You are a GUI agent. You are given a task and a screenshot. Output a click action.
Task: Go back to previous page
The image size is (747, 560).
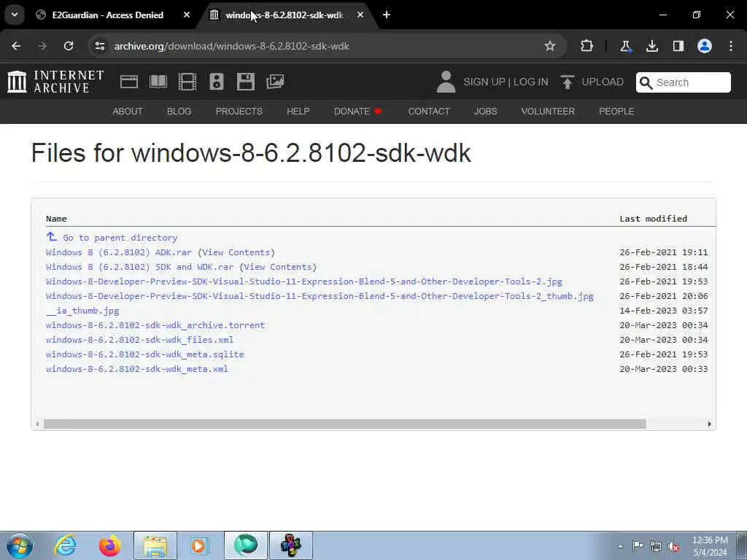pyautogui.click(x=16, y=46)
